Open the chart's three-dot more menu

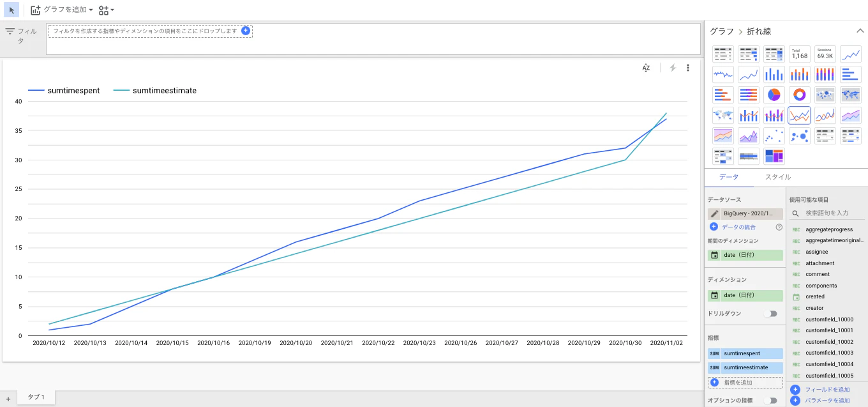click(687, 68)
